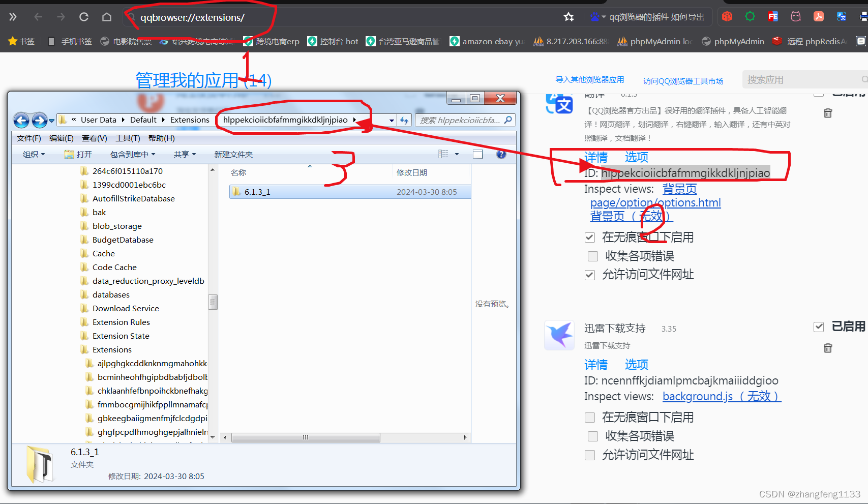Click 打开 in Explorer toolbar
The width and height of the screenshot is (868, 504).
click(x=78, y=154)
